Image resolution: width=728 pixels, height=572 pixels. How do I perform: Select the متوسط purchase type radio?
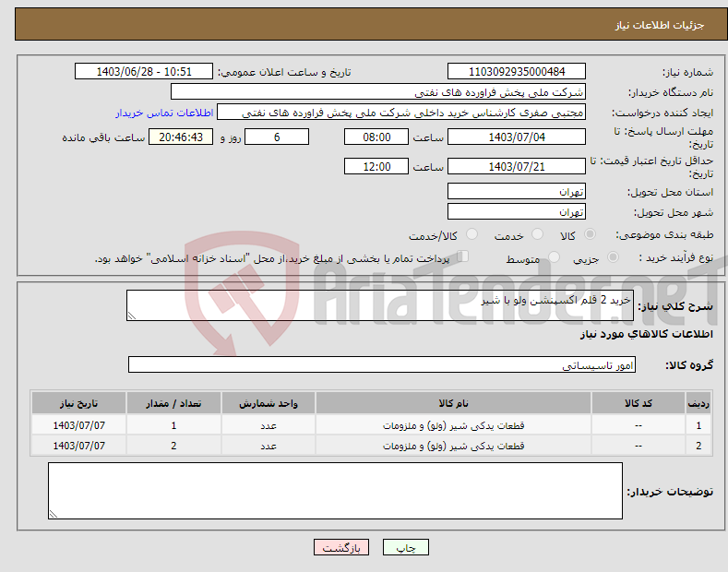tap(554, 257)
